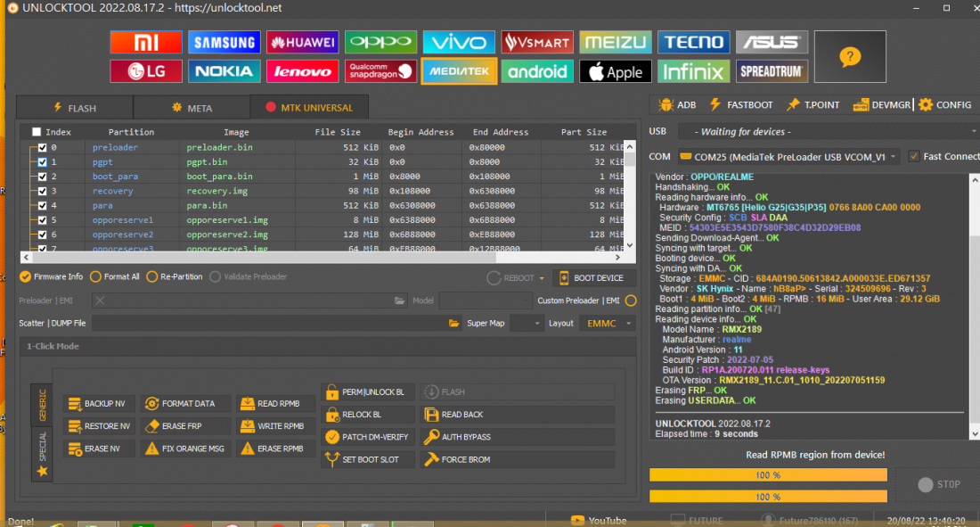980x527 pixels.
Task: Enable the Format All option
Action: point(115,276)
